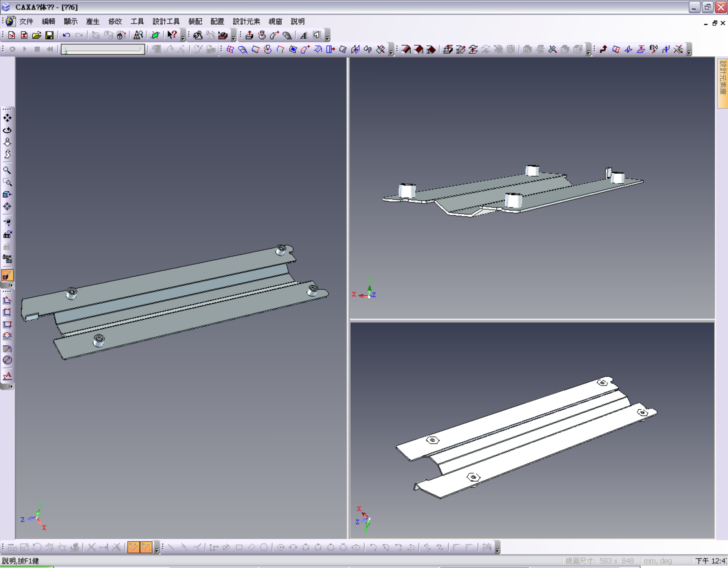Select the orbit camera tool in left toolbar
The height and width of the screenshot is (568, 728).
(7, 130)
